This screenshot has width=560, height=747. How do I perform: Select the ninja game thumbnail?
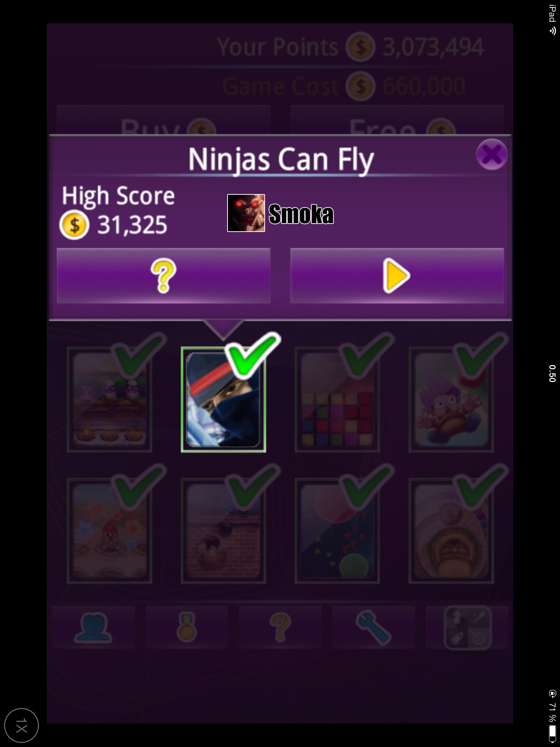coord(223,400)
